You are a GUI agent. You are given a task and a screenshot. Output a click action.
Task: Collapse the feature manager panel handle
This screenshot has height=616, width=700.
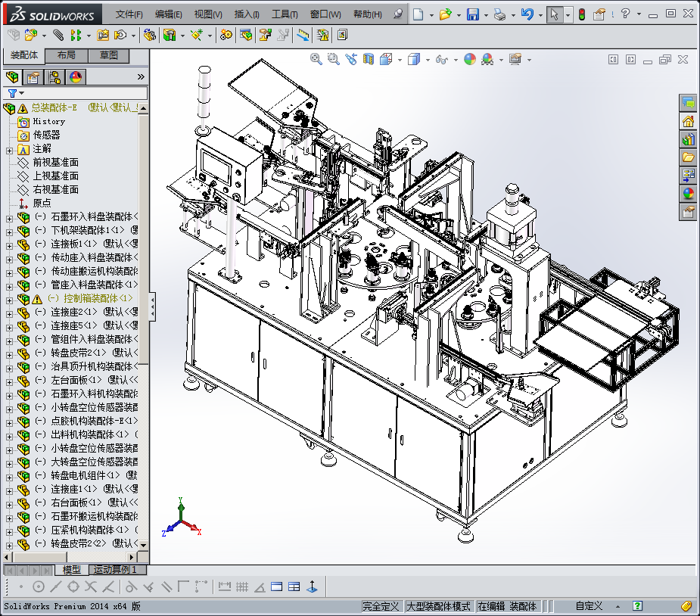click(x=152, y=306)
